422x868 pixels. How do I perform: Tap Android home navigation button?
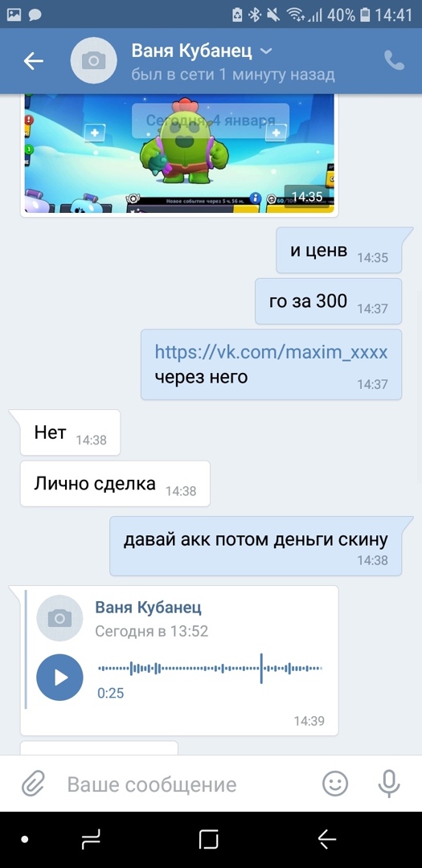point(209,840)
